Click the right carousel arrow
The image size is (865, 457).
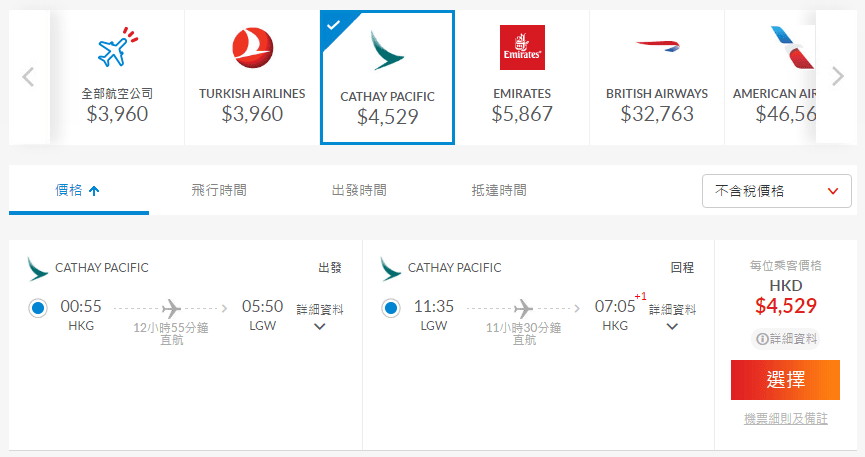click(x=838, y=77)
